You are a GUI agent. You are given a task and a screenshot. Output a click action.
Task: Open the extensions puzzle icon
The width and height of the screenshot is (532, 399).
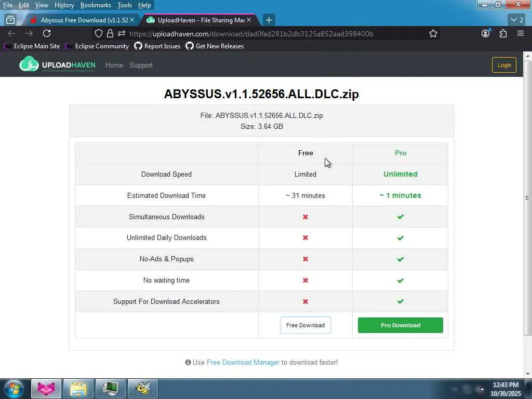tap(503, 33)
